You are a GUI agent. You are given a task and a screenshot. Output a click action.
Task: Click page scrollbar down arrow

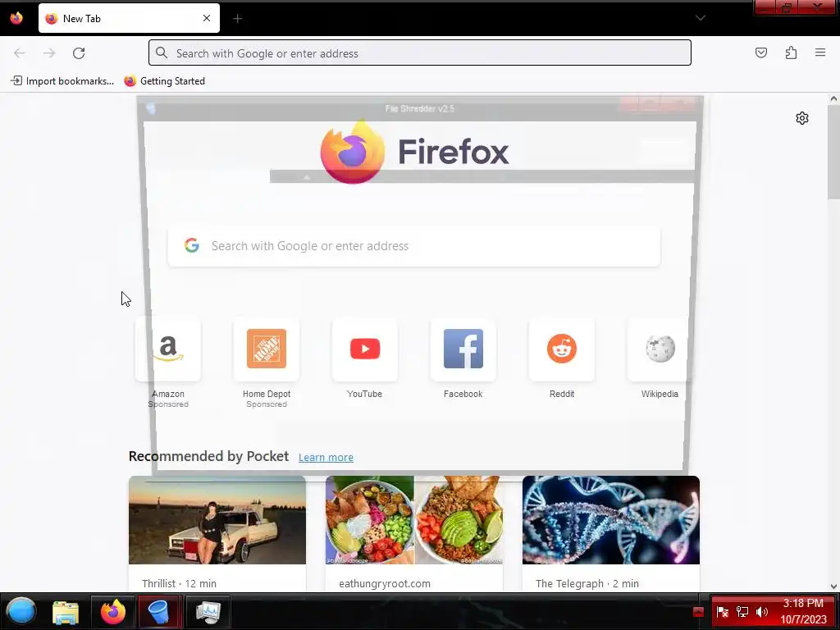tap(833, 587)
